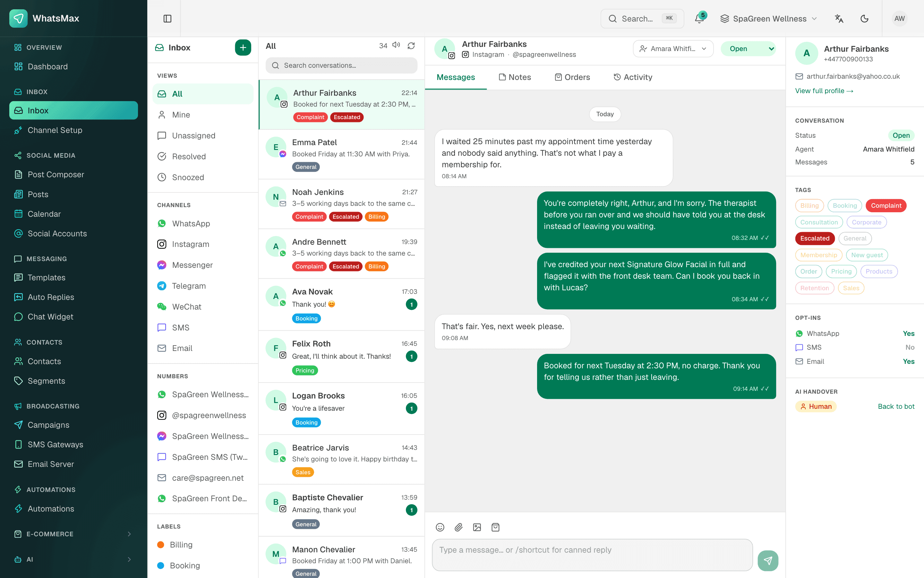
Task: Toggle the Corporate tag
Action: (866, 222)
